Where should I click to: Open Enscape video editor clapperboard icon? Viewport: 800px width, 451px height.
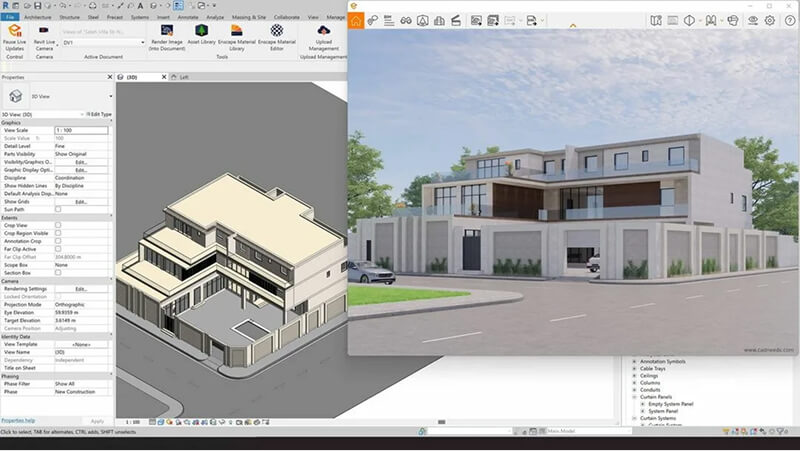(x=456, y=20)
